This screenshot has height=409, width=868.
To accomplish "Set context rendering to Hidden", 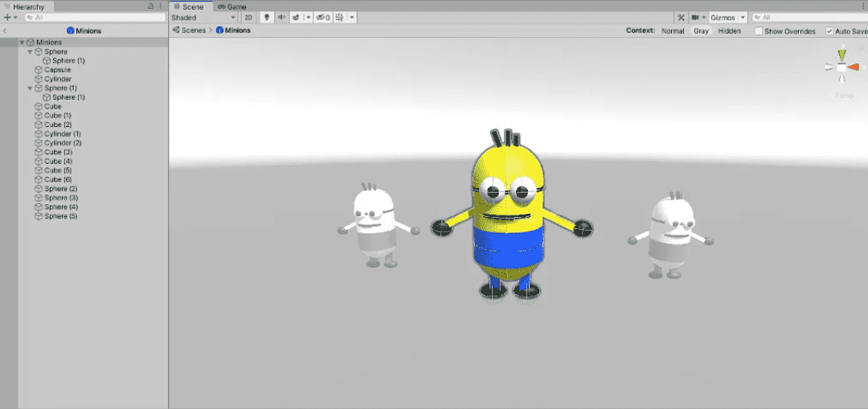I will coord(729,31).
